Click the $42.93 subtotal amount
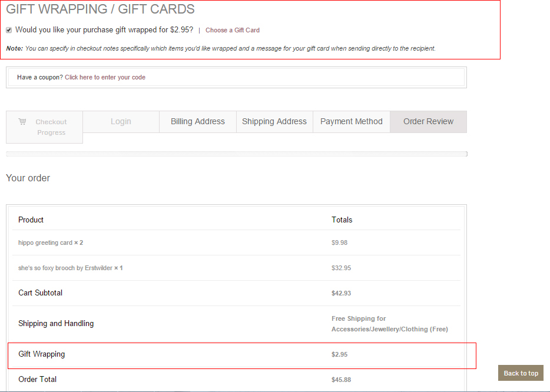Image resolution: width=550 pixels, height=392 pixels. click(x=342, y=293)
